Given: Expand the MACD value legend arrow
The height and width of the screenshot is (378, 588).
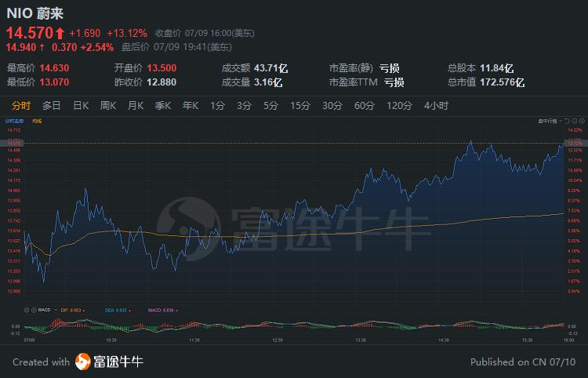Looking at the screenshot, I should [176, 311].
